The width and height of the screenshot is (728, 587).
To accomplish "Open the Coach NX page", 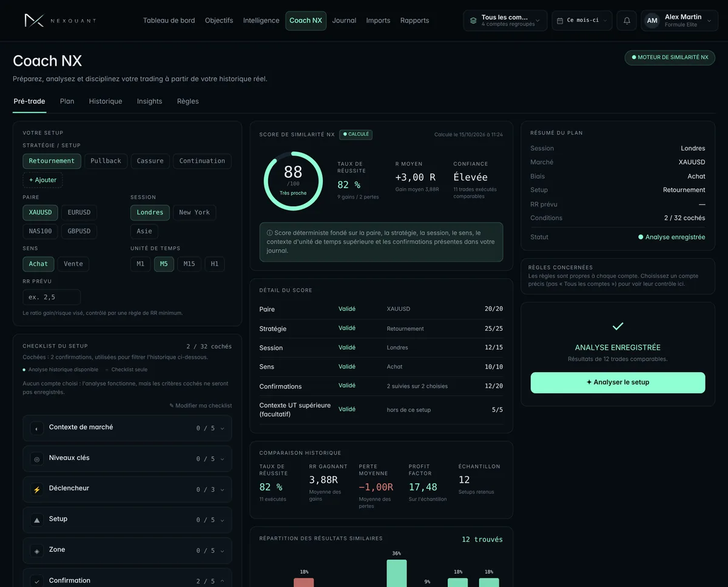I will [306, 21].
